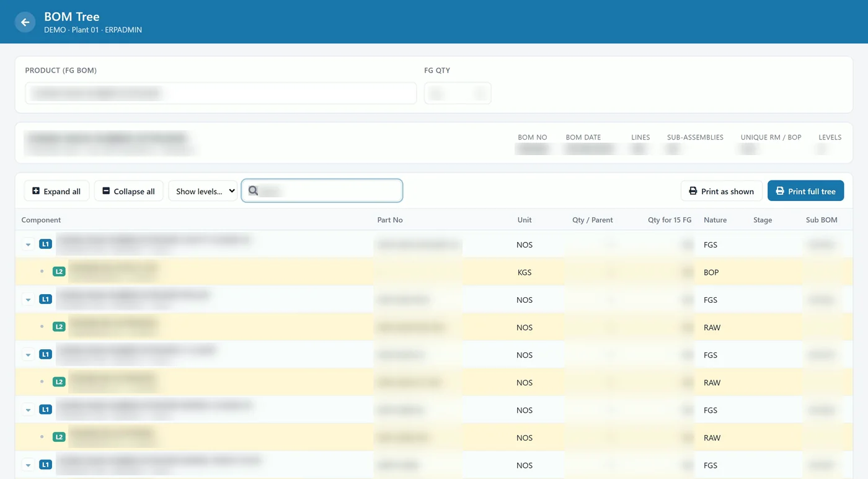Click the UNIQUE RM / BOP label
This screenshot has height=479, width=868.
click(771, 137)
